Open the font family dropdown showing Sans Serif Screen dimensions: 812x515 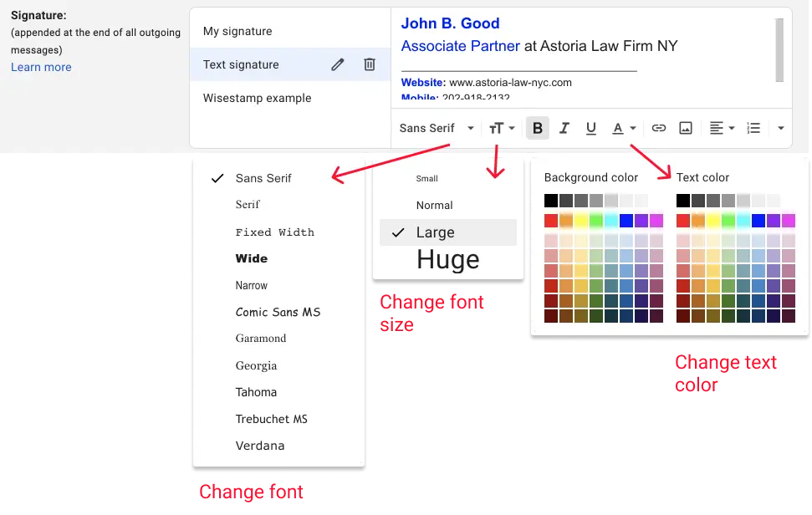pos(435,128)
